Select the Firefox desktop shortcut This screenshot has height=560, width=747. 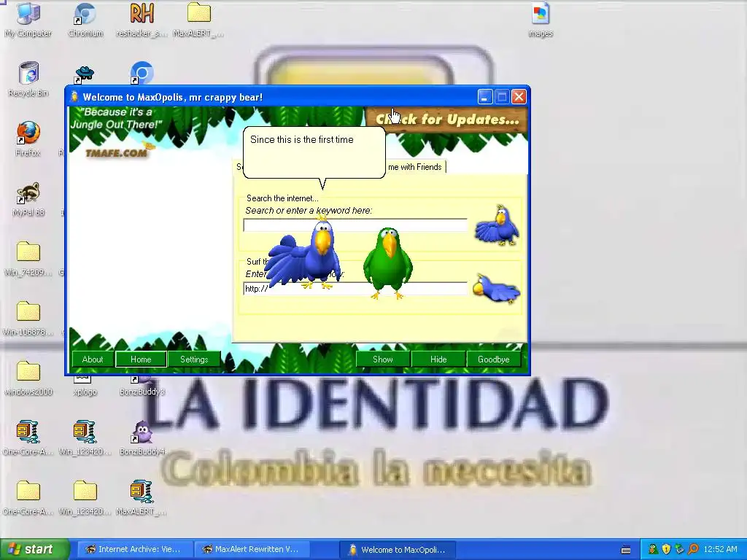point(28,139)
